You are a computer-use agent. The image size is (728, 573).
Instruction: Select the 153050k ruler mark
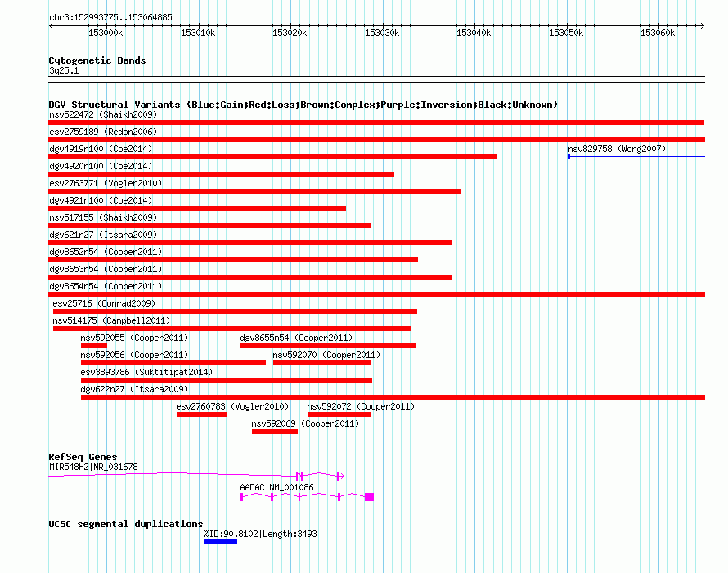(x=566, y=33)
